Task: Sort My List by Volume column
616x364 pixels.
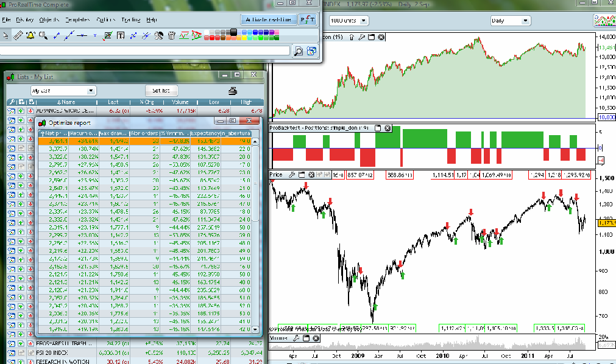Action: coord(180,102)
